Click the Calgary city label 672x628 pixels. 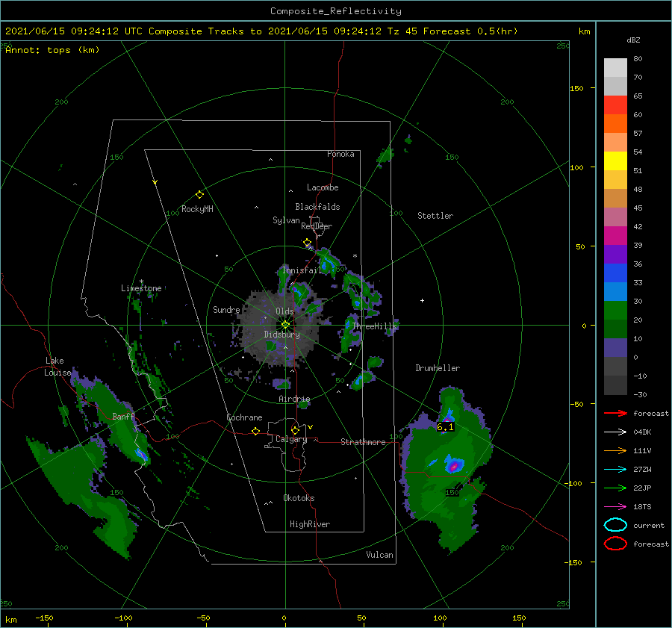click(x=291, y=439)
